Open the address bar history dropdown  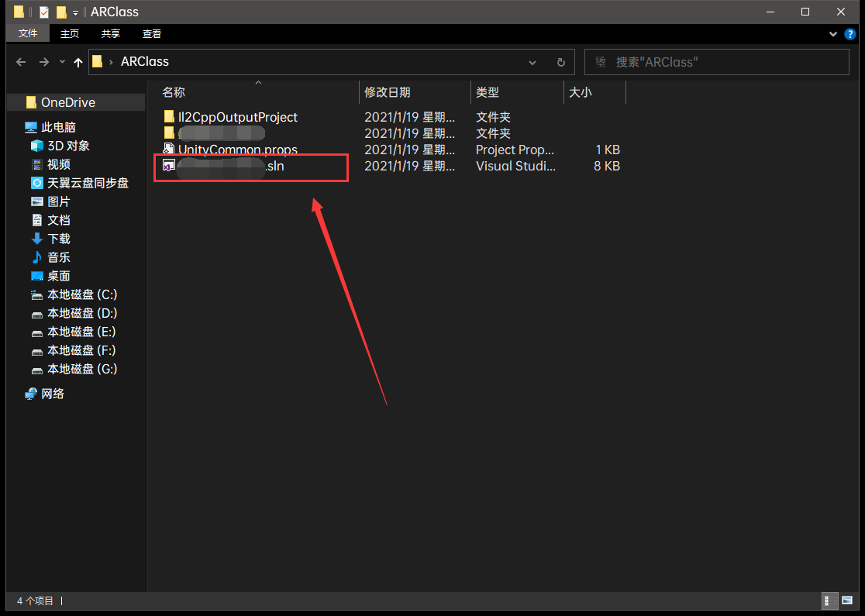pyautogui.click(x=532, y=62)
